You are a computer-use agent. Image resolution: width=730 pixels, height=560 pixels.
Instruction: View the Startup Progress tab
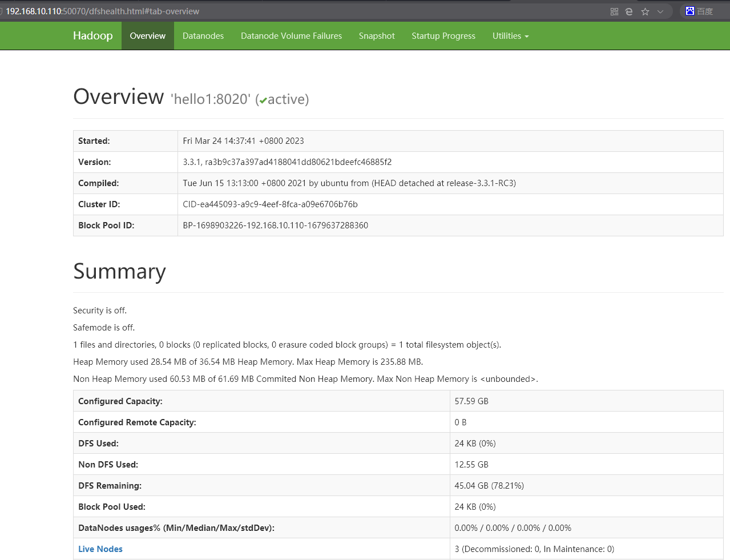pos(443,36)
